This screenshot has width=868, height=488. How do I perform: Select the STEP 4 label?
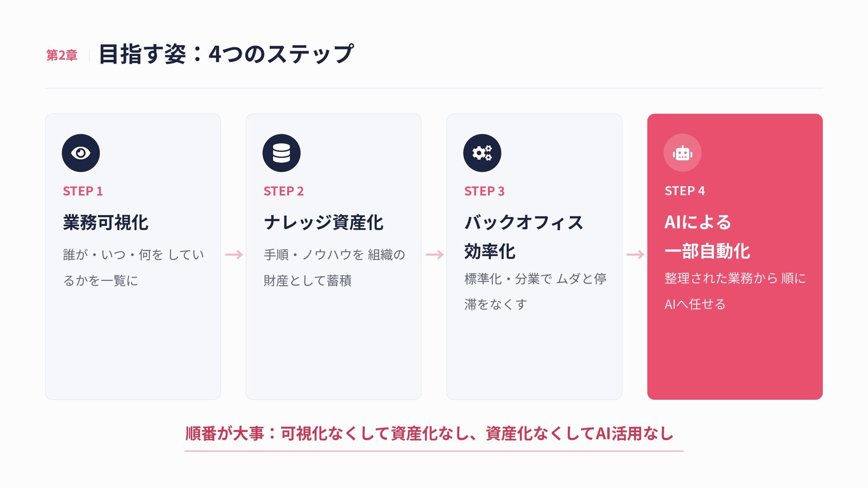click(x=684, y=191)
